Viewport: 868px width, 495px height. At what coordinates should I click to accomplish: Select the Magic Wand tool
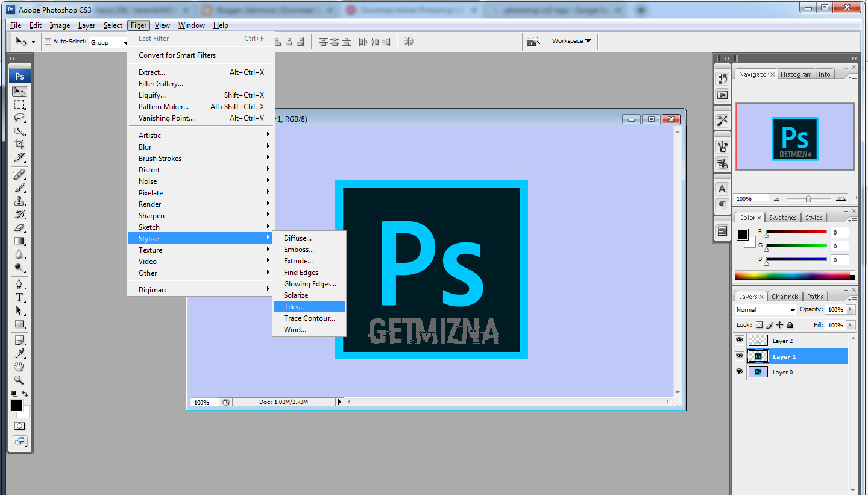pyautogui.click(x=20, y=131)
